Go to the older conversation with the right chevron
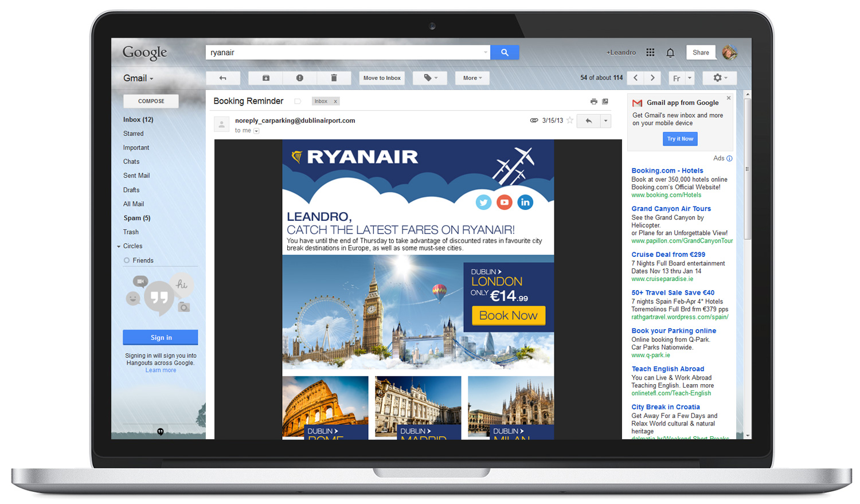This screenshot has height=504, width=860. point(652,78)
